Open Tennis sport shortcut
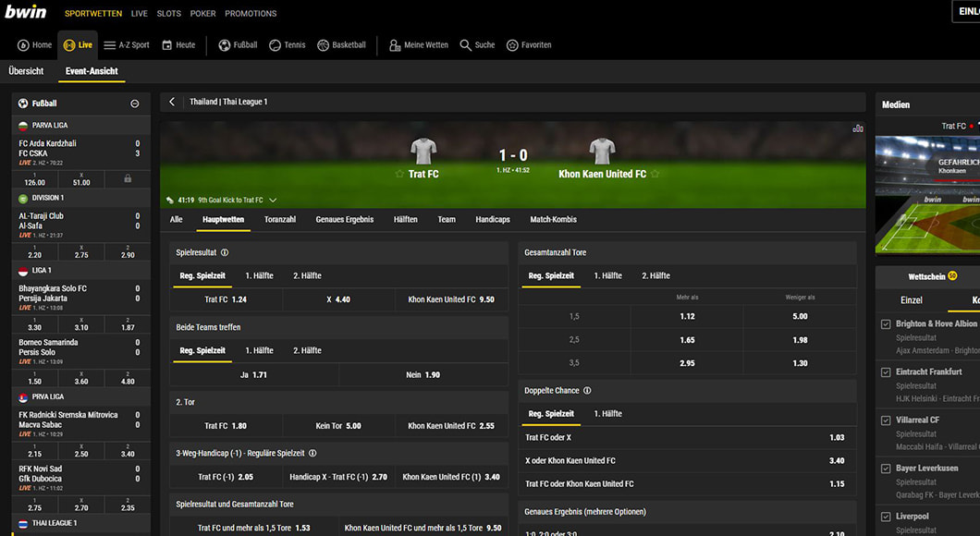Image resolution: width=980 pixels, height=536 pixels. [x=275, y=45]
